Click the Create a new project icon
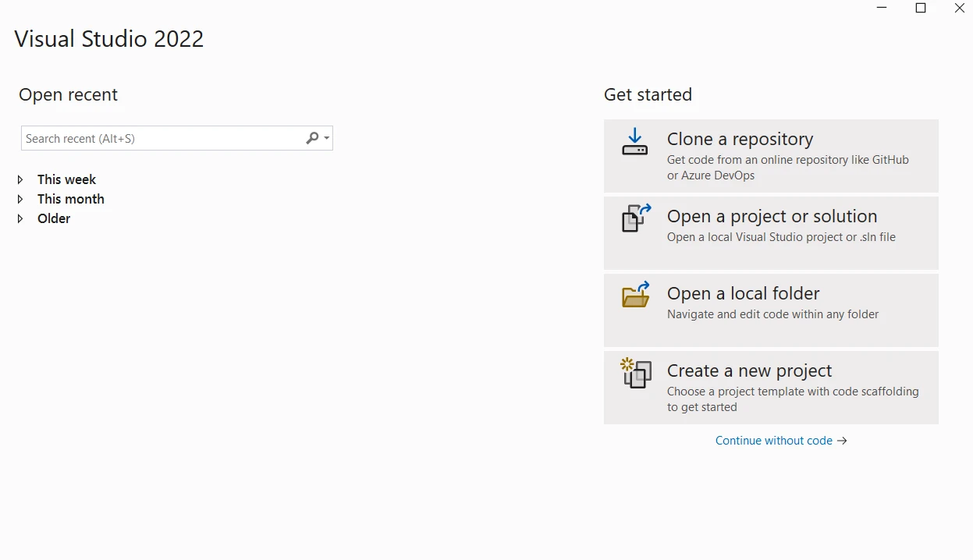Viewport: 973px width, 560px height. click(x=636, y=373)
